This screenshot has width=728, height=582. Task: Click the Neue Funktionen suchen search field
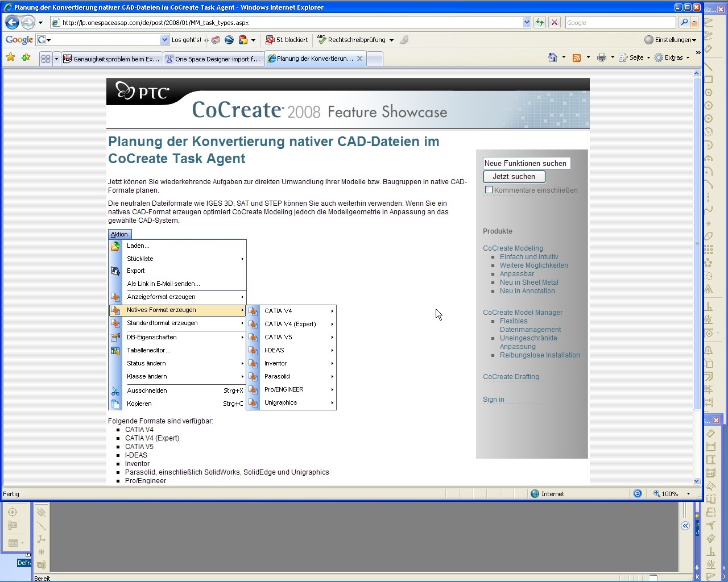pos(526,163)
